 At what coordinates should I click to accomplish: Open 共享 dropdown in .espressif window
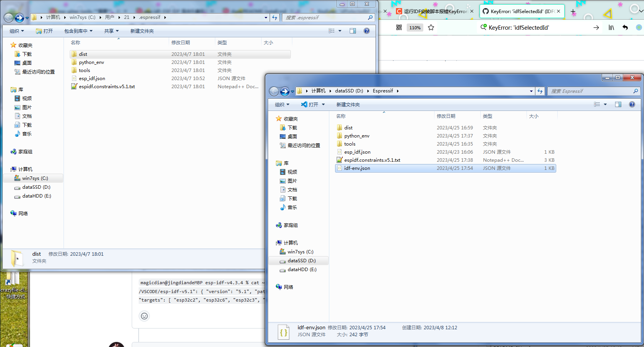pyautogui.click(x=111, y=31)
